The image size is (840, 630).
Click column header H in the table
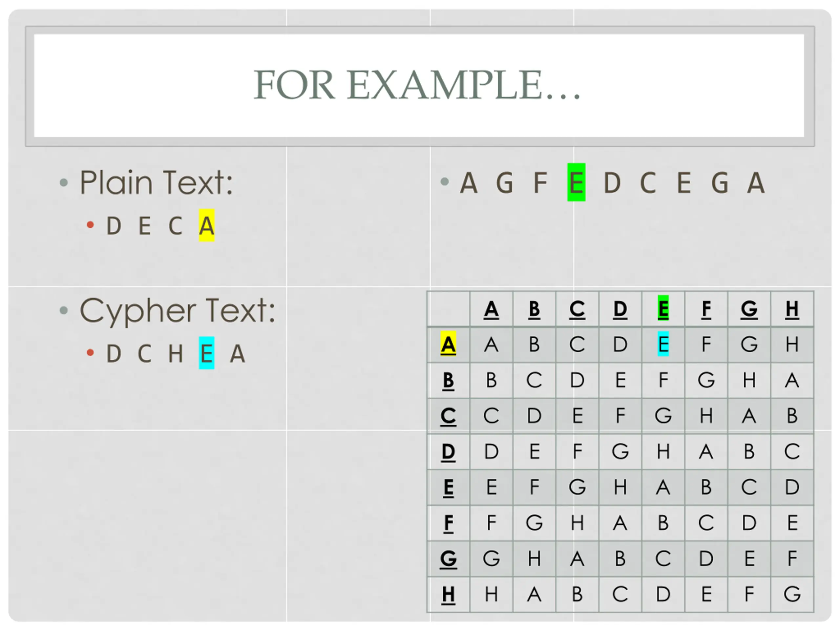792,309
